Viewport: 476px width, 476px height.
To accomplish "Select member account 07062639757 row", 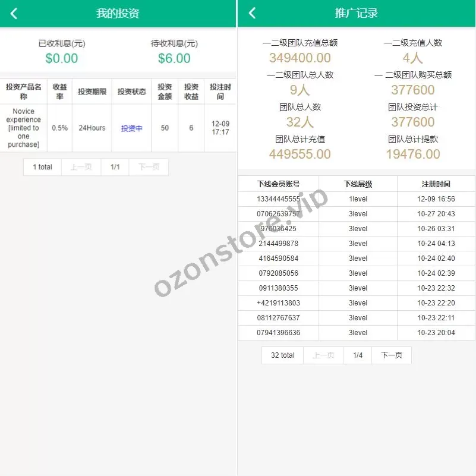I will pyautogui.click(x=278, y=214).
